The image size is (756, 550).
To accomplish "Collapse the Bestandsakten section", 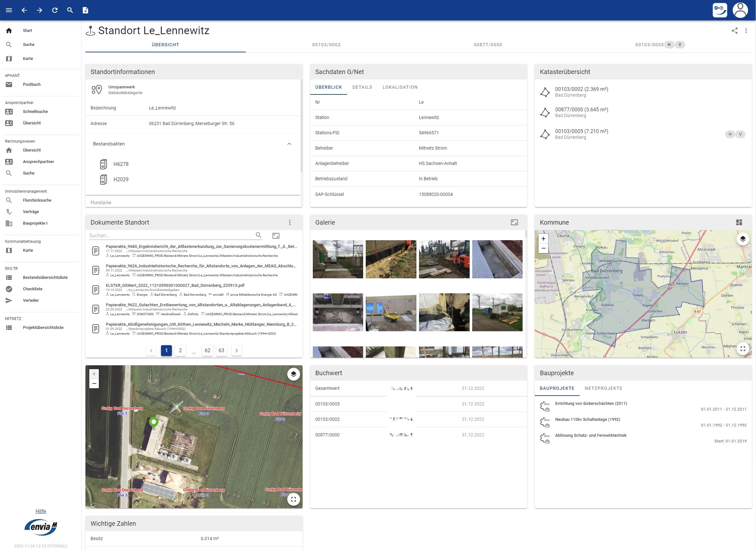I will pos(289,144).
